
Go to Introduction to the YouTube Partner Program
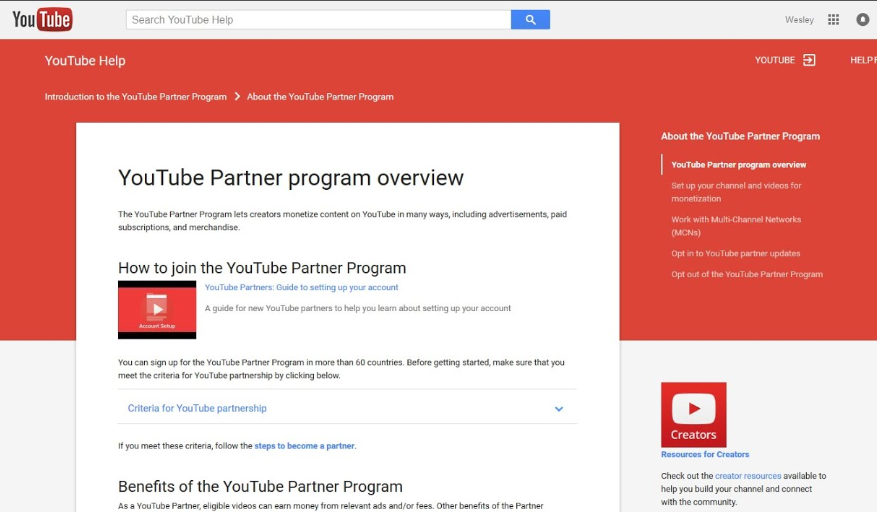135,97
